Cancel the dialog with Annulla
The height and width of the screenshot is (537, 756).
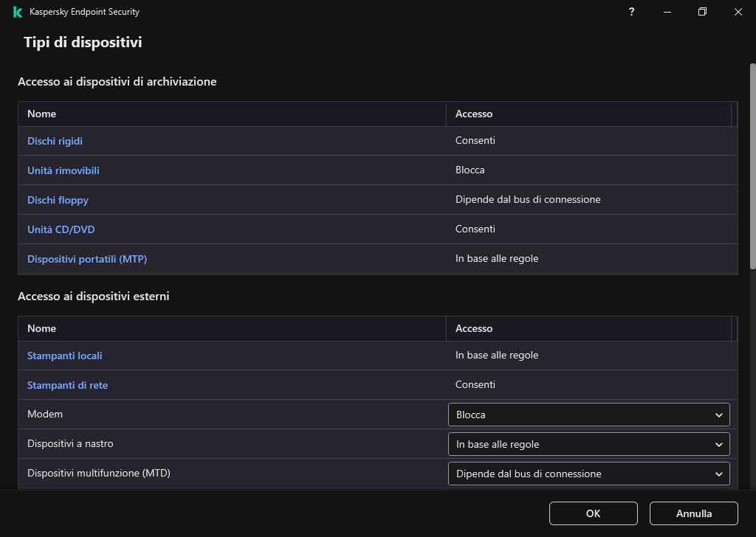click(693, 513)
